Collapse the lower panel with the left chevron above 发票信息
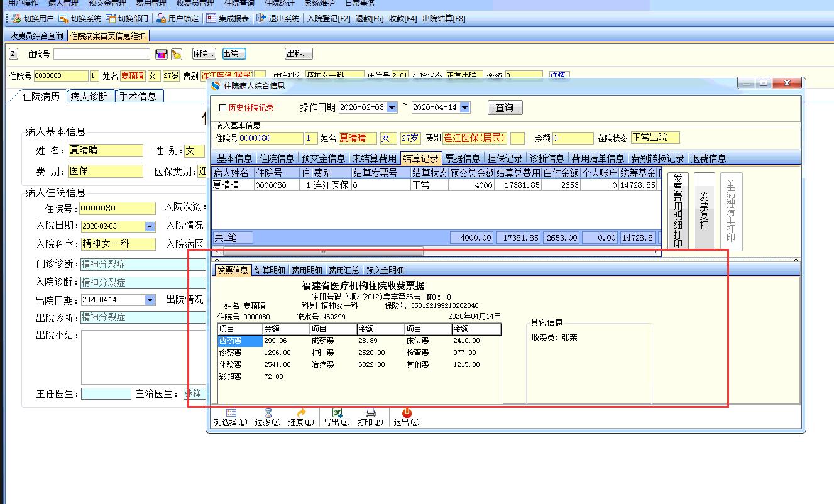 tap(217, 259)
